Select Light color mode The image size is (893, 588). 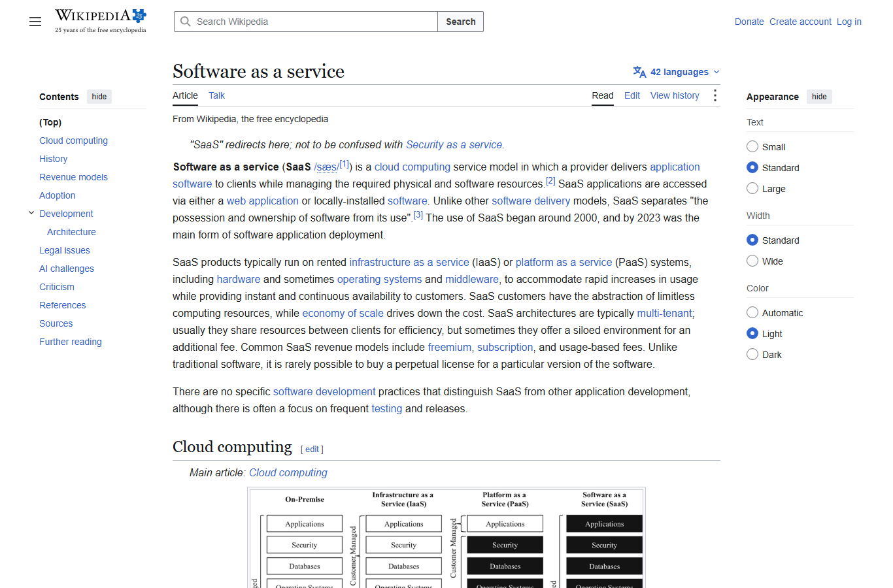[752, 333]
